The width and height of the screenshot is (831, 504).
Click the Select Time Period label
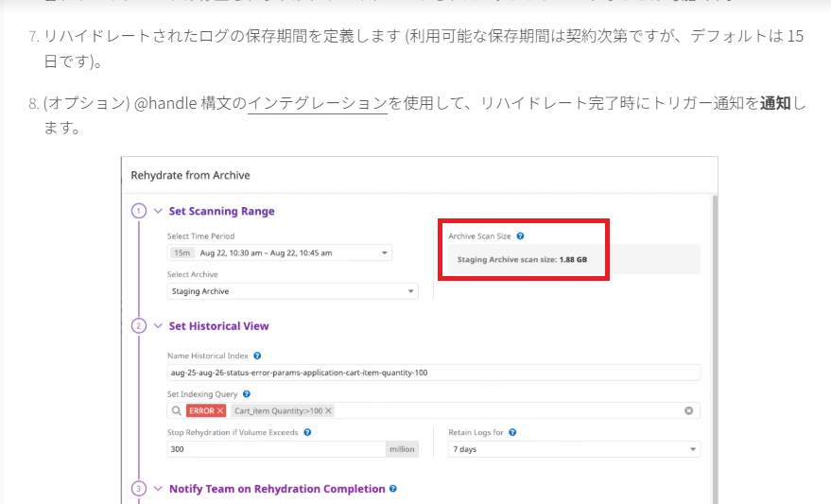[x=200, y=236]
